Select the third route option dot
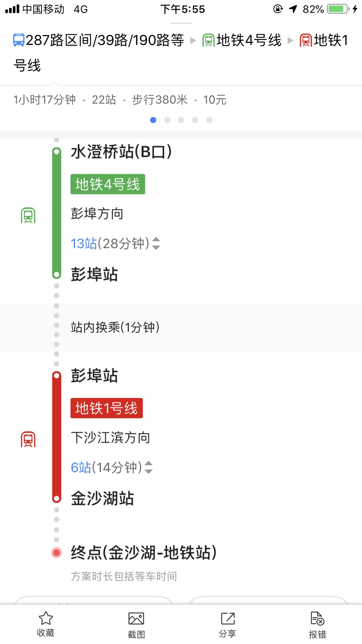362x644 pixels. point(181,120)
